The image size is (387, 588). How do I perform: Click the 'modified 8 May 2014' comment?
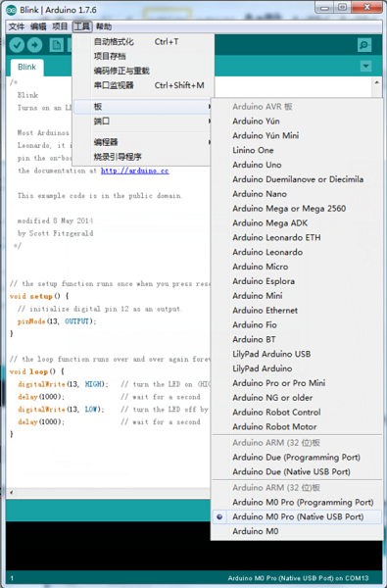tap(55, 220)
